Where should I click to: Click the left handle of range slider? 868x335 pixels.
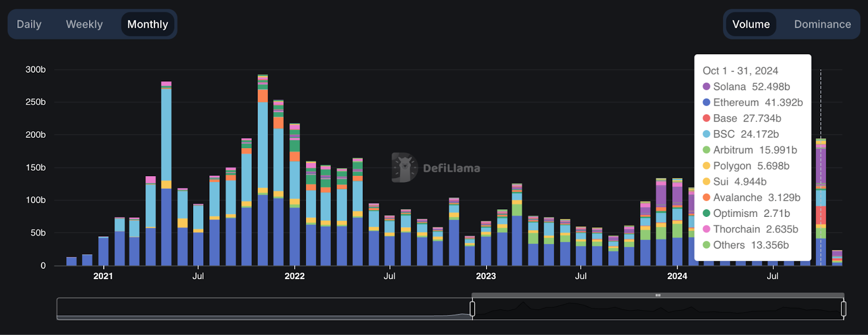(x=473, y=308)
